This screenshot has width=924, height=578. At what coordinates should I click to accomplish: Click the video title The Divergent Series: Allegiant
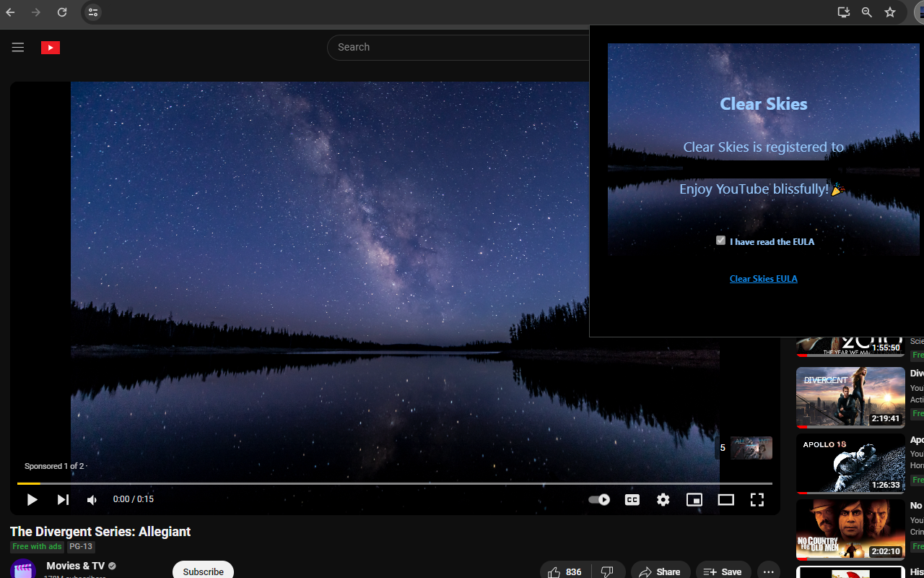pos(100,531)
